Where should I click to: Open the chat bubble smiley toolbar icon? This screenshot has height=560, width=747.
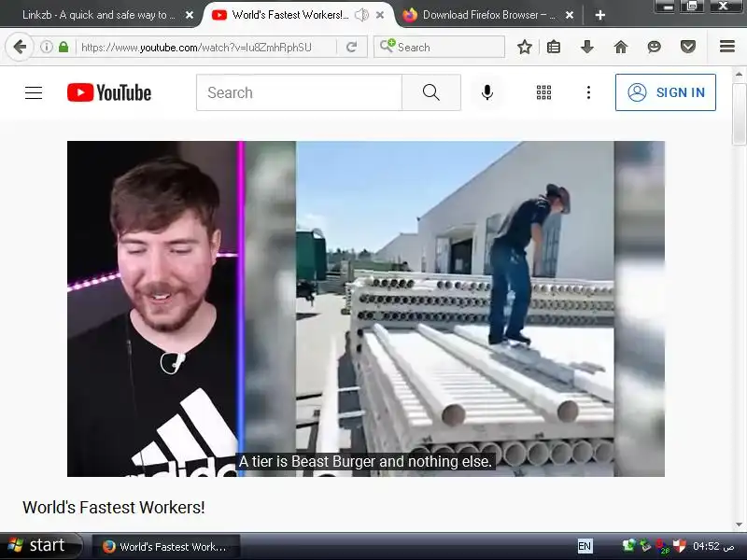(x=655, y=47)
